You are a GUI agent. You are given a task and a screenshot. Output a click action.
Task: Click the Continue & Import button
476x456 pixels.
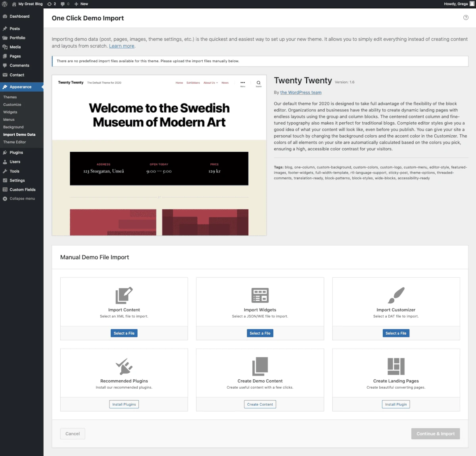(436, 434)
